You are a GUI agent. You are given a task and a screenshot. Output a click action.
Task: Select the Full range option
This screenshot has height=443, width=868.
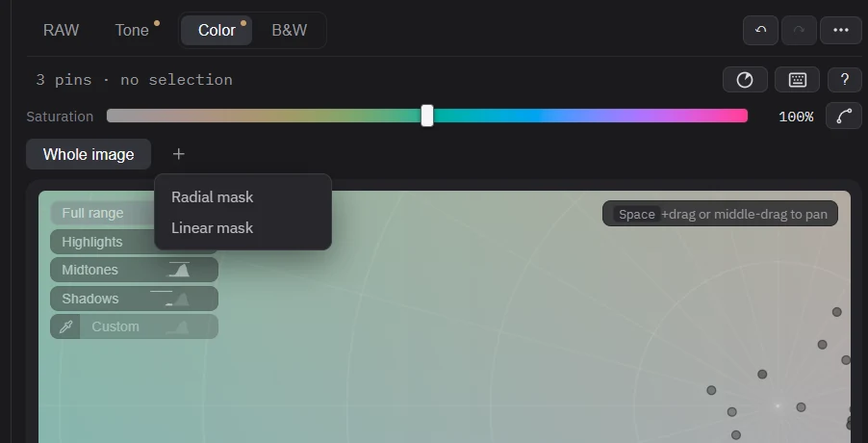point(103,213)
